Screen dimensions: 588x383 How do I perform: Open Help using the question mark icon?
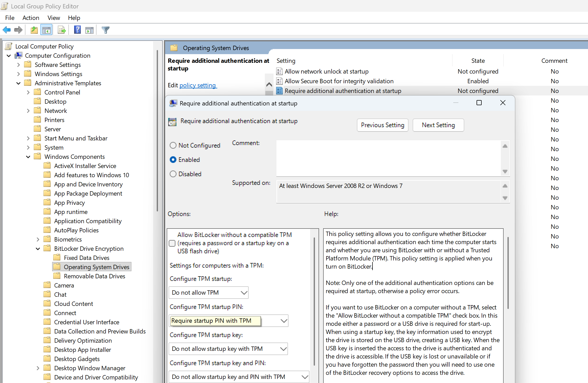[77, 30]
